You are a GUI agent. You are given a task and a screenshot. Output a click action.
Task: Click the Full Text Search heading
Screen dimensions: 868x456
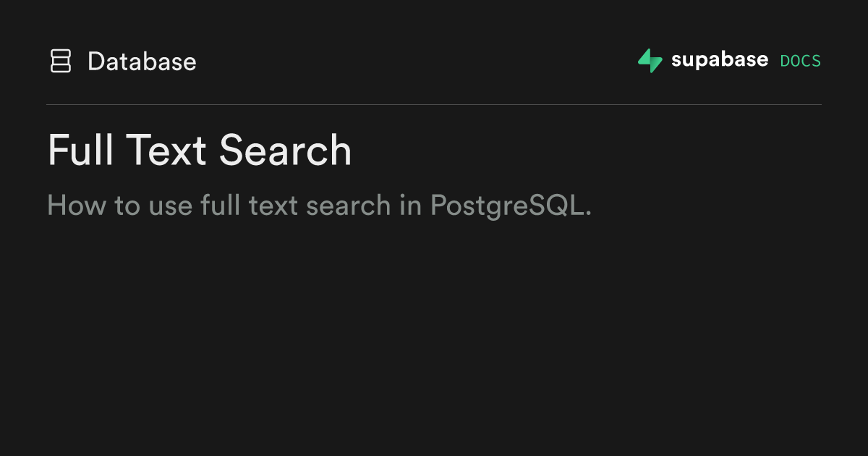pyautogui.click(x=199, y=151)
